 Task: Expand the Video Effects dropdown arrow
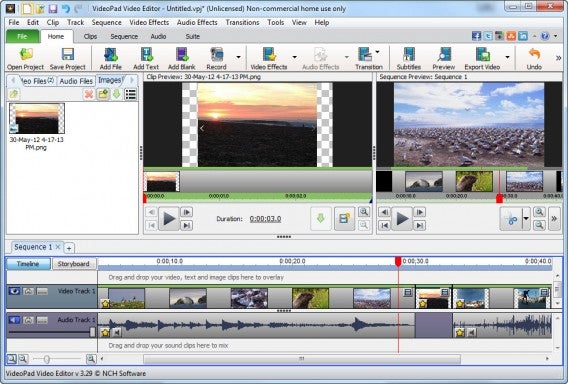pyautogui.click(x=295, y=57)
